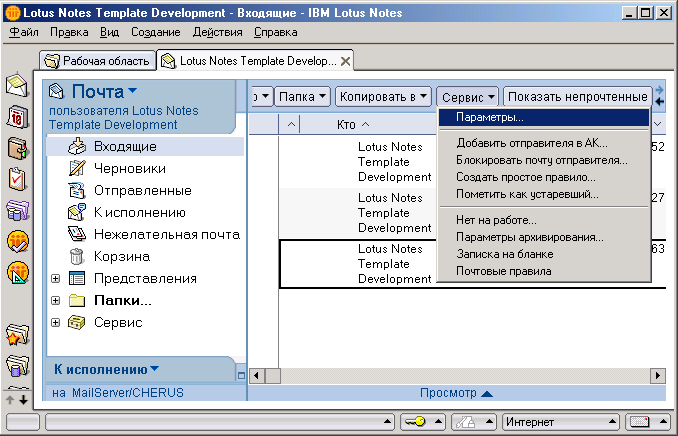The width and height of the screenshot is (678, 436).
Task: Open the Вид menu
Action: [x=109, y=32]
